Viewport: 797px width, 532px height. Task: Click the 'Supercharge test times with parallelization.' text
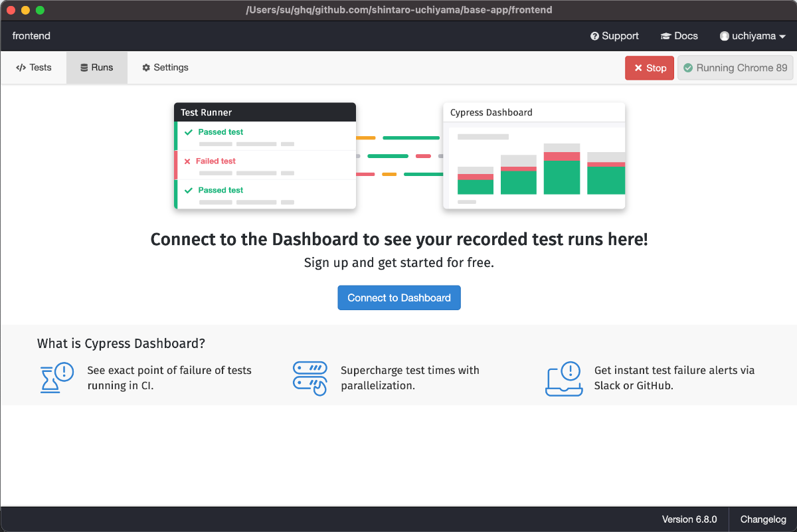pyautogui.click(x=410, y=378)
